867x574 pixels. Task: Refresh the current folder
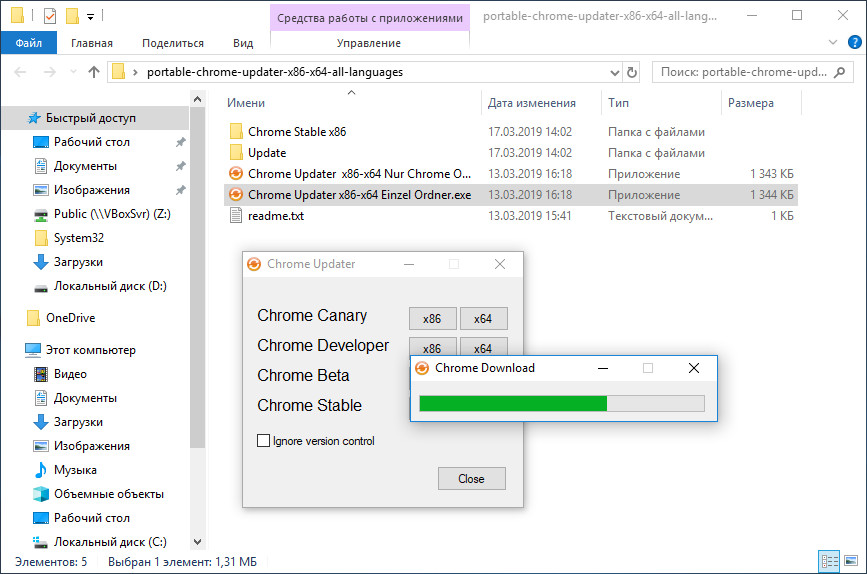click(631, 72)
